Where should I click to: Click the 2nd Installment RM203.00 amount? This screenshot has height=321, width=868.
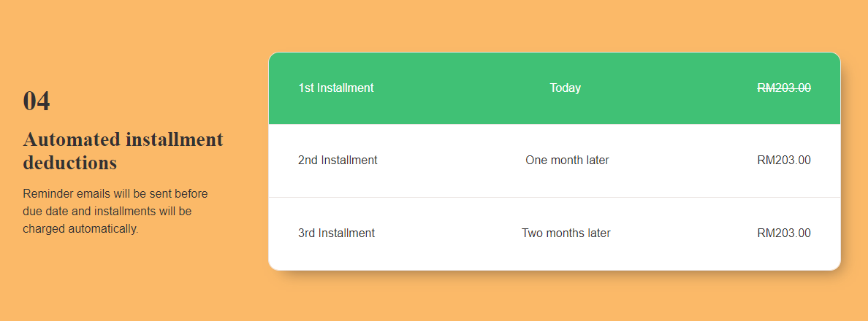point(784,160)
